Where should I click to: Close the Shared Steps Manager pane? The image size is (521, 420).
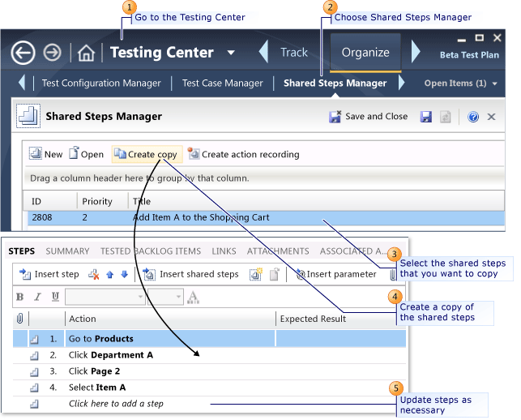coord(492,117)
